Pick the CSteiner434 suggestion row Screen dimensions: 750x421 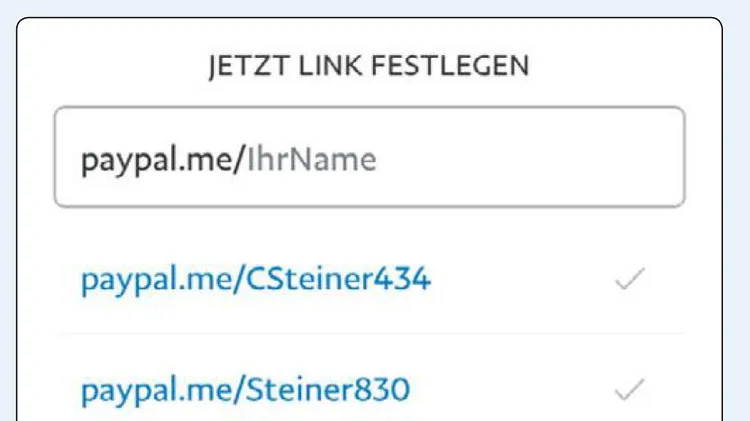click(370, 278)
